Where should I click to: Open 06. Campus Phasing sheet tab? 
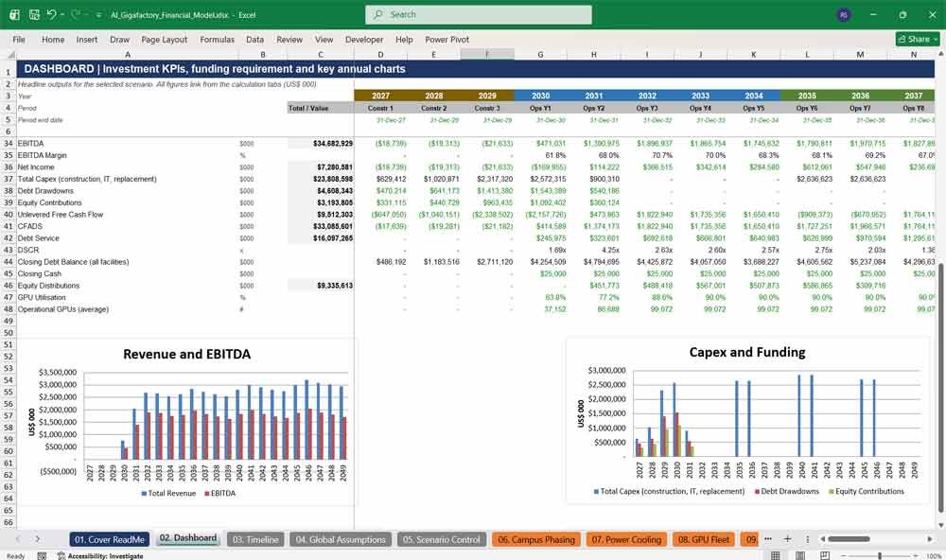[536, 539]
